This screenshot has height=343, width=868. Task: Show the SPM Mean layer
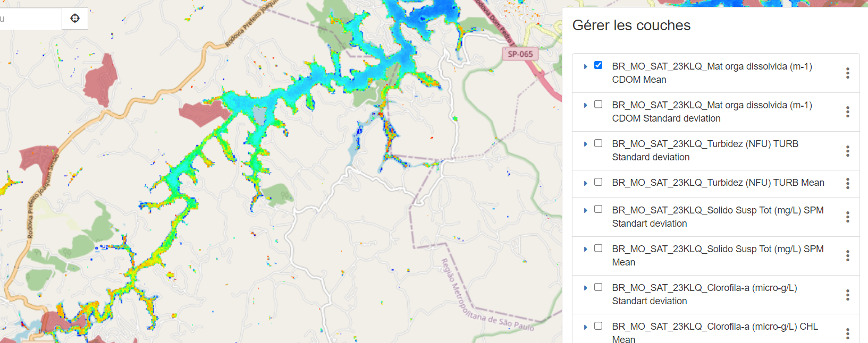[598, 248]
